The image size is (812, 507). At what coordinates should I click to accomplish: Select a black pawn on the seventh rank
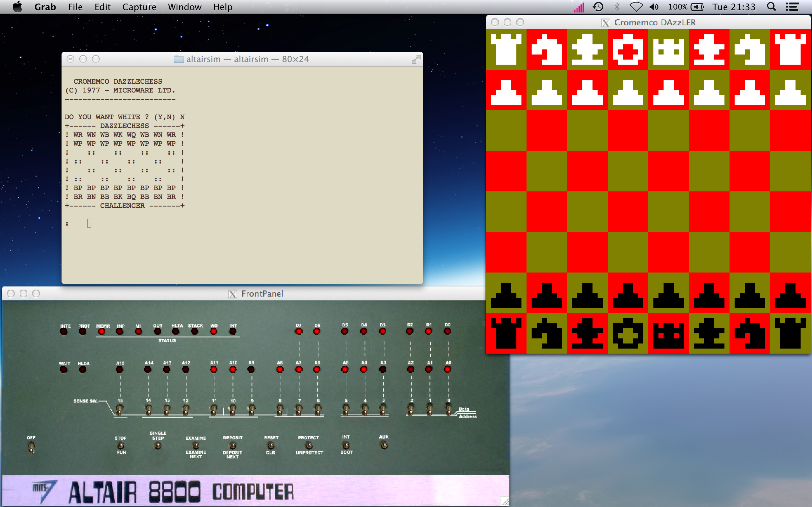click(x=507, y=295)
